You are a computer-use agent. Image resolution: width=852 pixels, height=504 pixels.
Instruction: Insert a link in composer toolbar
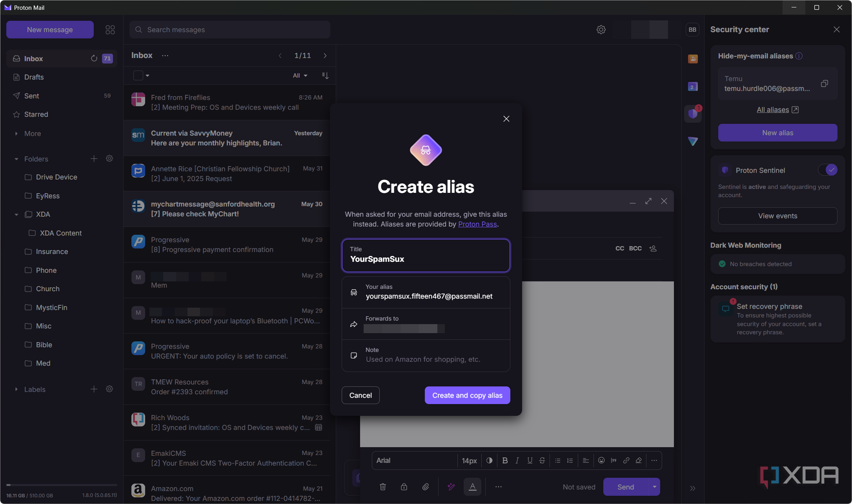(x=626, y=460)
